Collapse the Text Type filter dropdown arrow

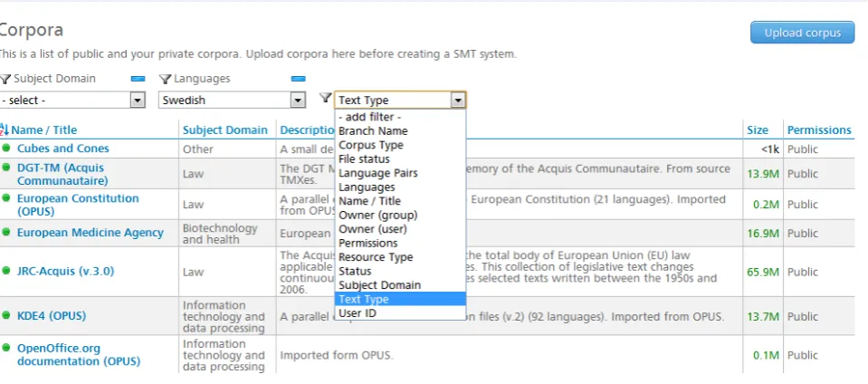click(458, 101)
